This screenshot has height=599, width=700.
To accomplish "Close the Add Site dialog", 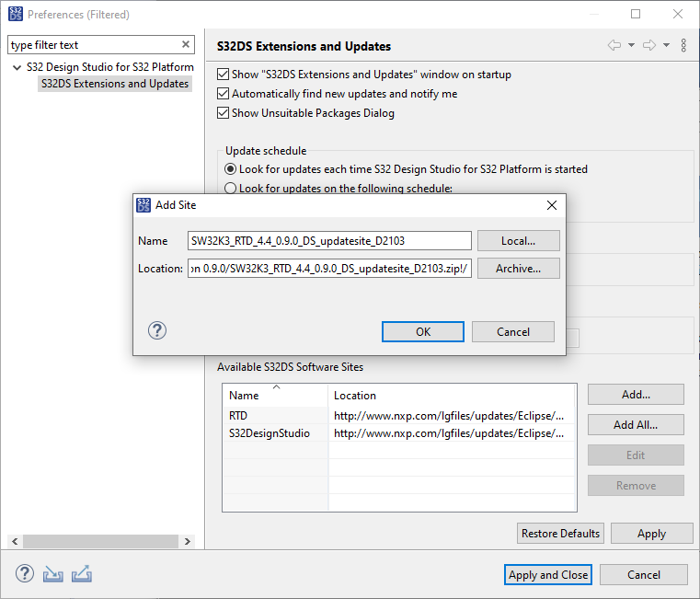I will click(552, 205).
